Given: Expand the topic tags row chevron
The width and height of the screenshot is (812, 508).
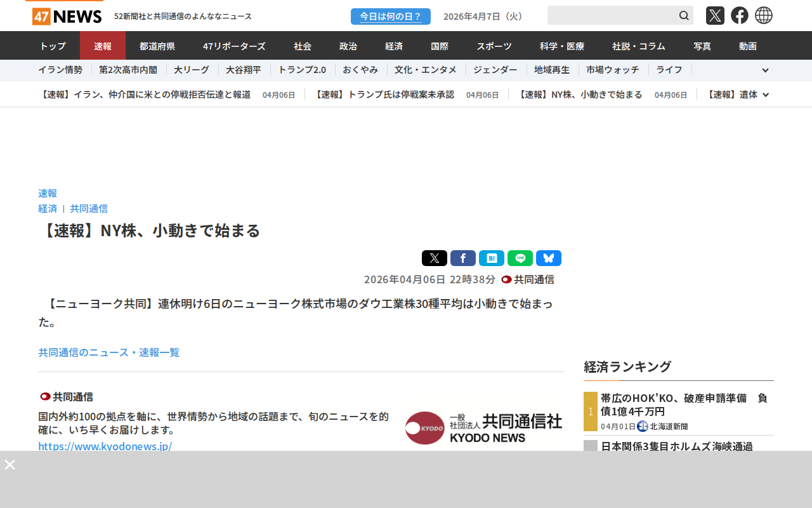Looking at the screenshot, I should [x=765, y=70].
